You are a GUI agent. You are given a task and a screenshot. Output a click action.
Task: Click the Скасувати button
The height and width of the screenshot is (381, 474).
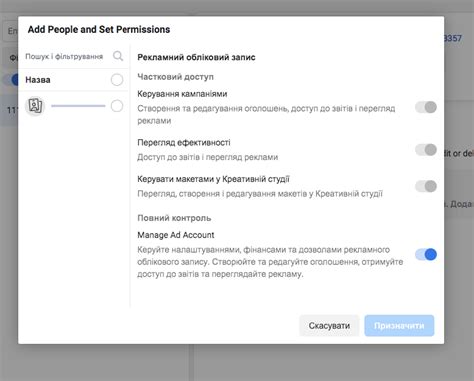coord(329,325)
